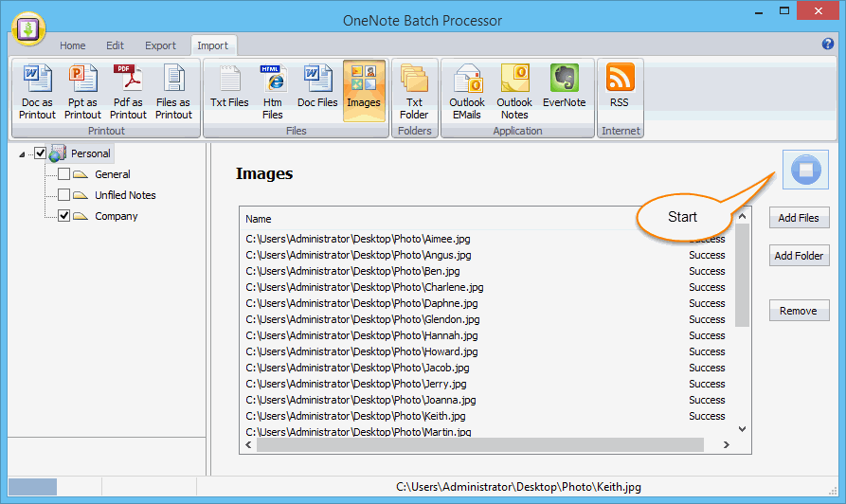Select the Images import icon
846x504 pixels.
tap(364, 91)
